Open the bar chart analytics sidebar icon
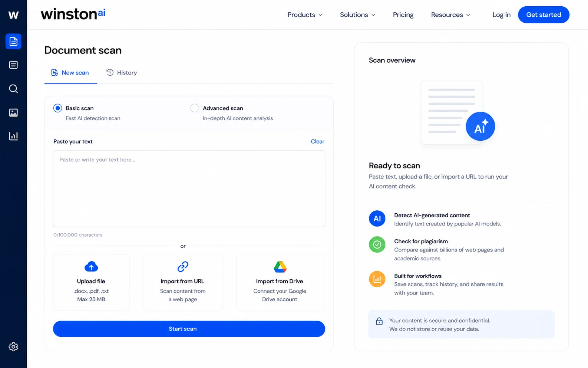This screenshot has width=588, height=368. tap(13, 136)
